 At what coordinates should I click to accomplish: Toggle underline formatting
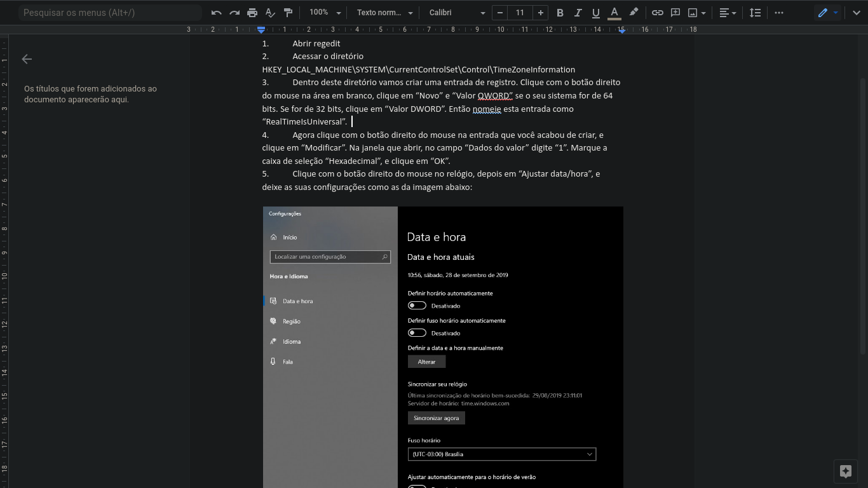tap(595, 13)
